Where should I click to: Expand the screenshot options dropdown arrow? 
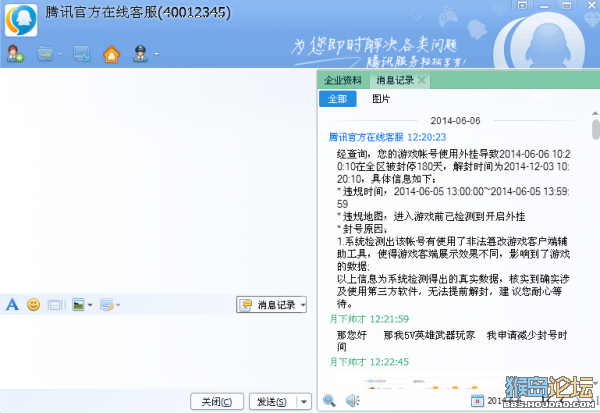[x=118, y=305]
